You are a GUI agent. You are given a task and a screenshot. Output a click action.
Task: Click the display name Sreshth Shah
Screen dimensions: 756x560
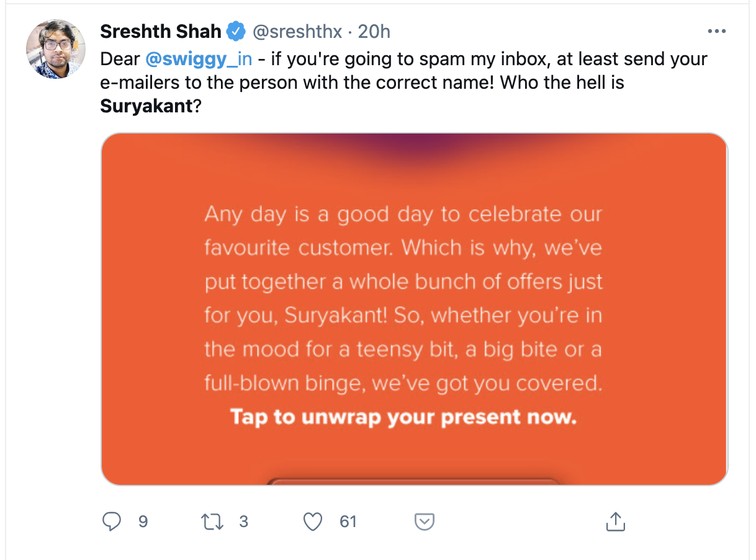(x=160, y=31)
